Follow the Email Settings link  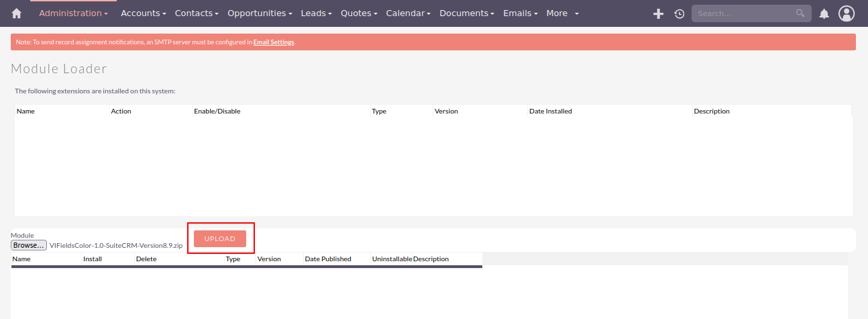[x=274, y=42]
